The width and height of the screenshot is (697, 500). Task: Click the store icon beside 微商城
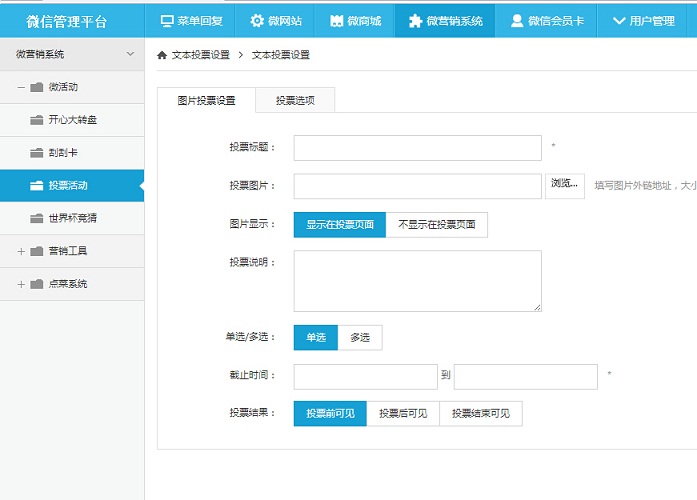[336, 21]
